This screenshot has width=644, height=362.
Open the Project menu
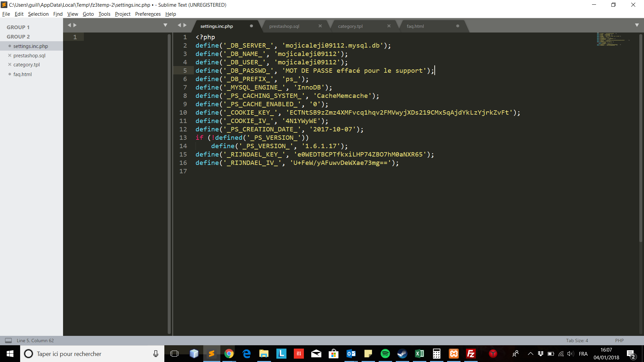(x=122, y=14)
